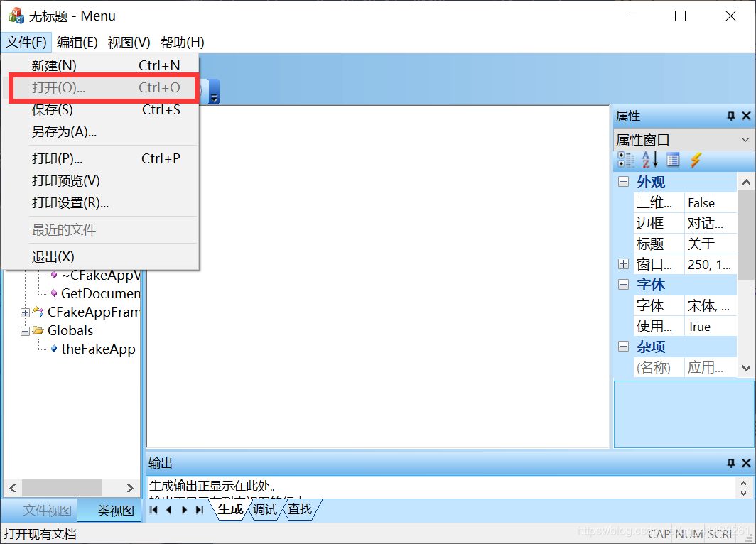756x544 pixels.
Task: Pin the 属性 panel
Action: pyautogui.click(x=731, y=116)
